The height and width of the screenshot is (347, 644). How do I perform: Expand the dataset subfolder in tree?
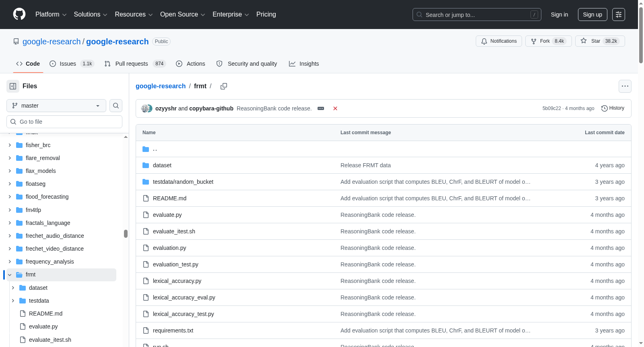[13, 288]
